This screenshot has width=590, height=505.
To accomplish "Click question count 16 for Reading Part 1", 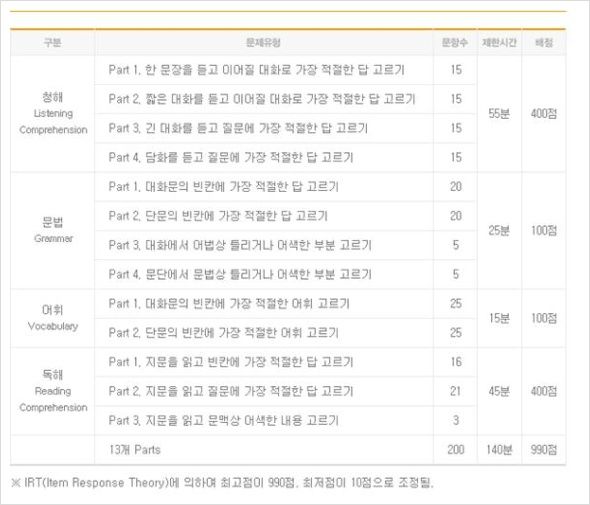I will point(456,362).
